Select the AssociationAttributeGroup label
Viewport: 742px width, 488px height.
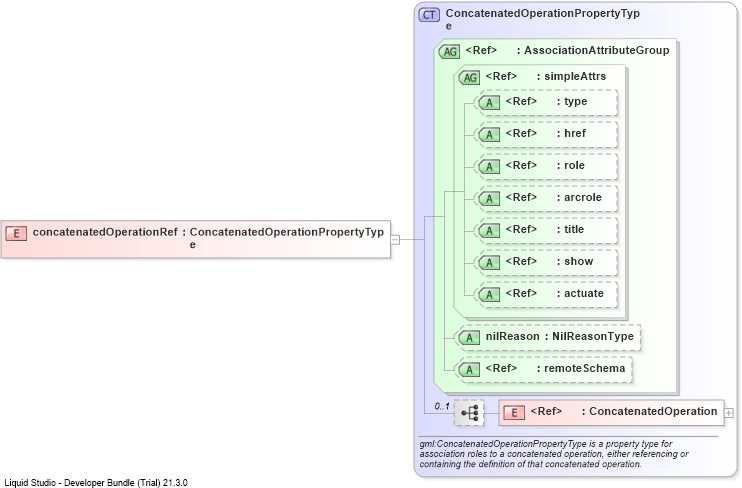596,50
